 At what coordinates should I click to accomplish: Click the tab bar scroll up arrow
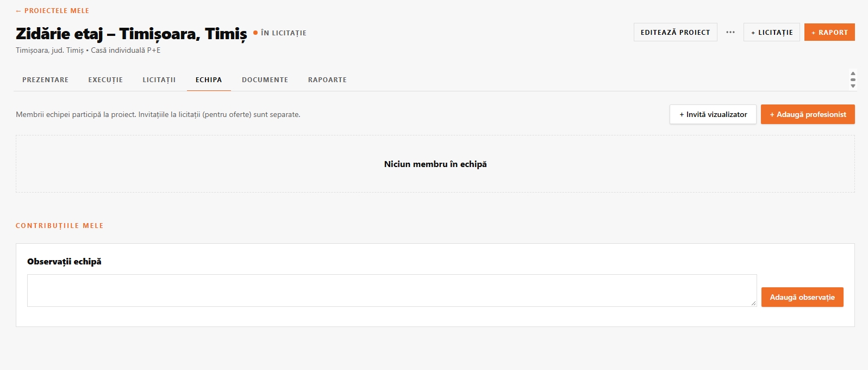pyautogui.click(x=853, y=73)
